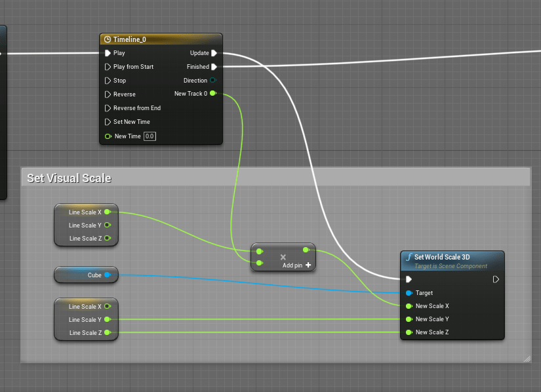
Task: Click the Direction output pin
Action: click(212, 81)
